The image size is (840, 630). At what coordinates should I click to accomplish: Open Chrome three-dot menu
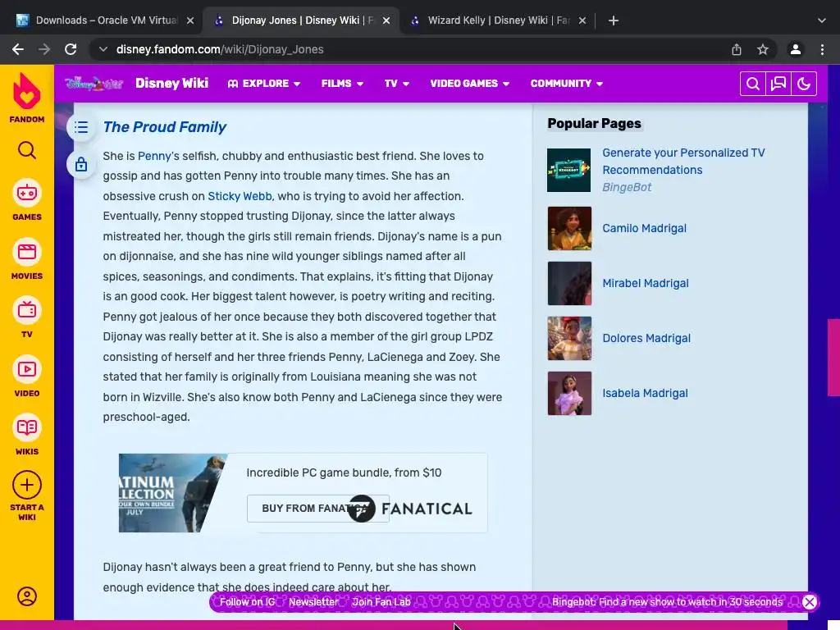pyautogui.click(x=822, y=49)
